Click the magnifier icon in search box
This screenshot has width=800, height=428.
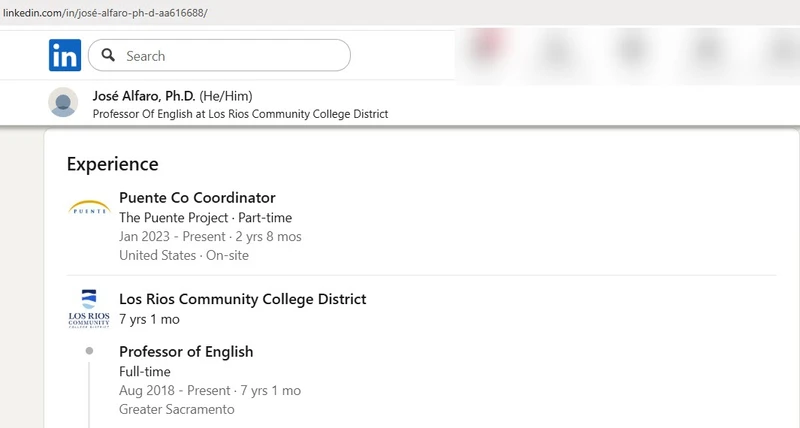click(108, 55)
